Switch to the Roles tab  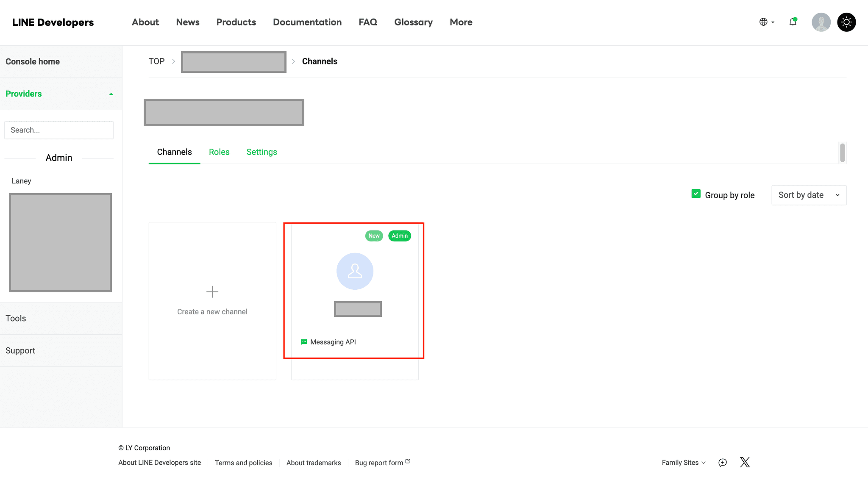click(x=219, y=152)
